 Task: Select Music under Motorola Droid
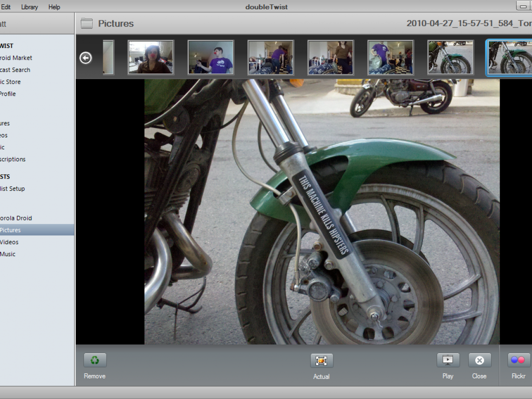8,254
